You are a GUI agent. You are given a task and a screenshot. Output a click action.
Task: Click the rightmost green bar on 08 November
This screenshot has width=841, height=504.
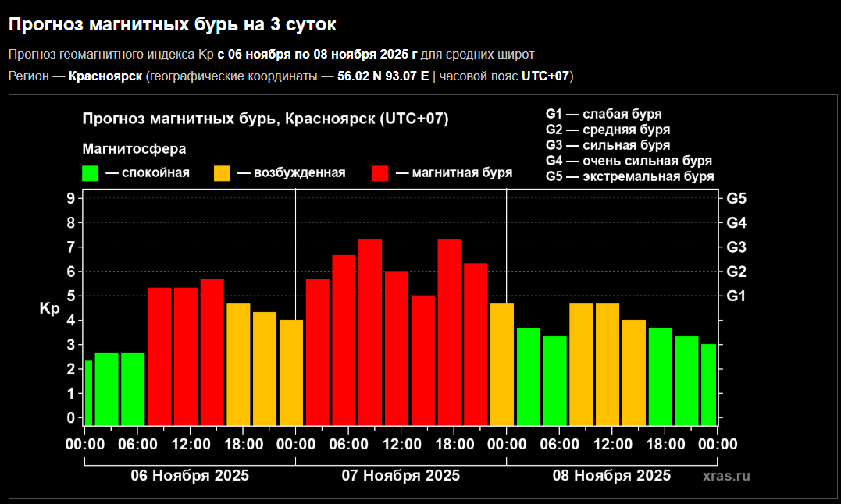point(708,384)
